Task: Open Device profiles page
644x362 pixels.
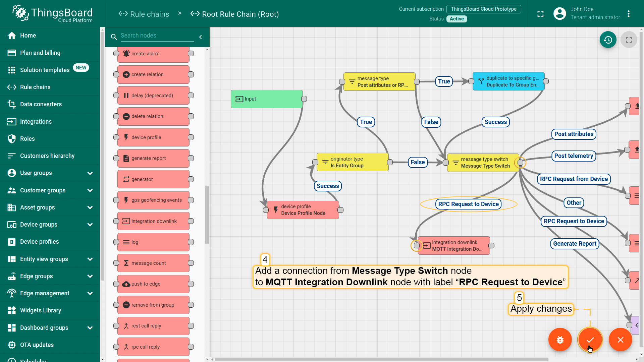Action: point(50,242)
